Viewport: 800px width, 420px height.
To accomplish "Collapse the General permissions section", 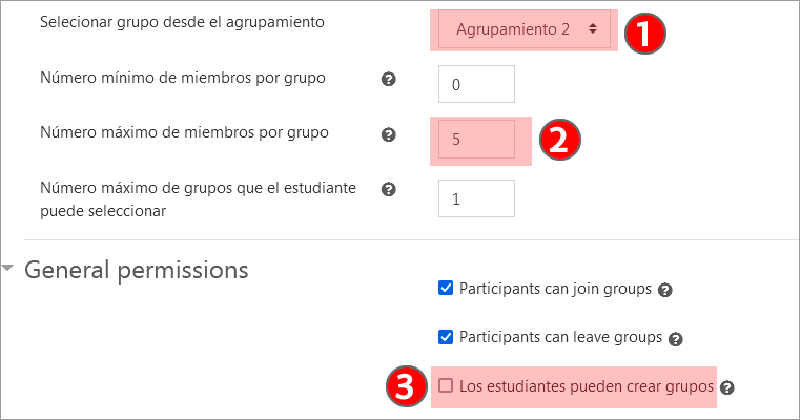I will click(x=9, y=269).
